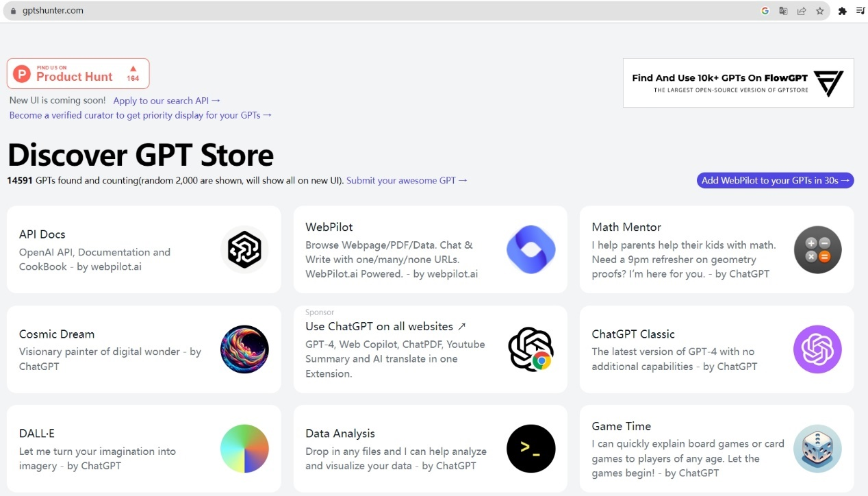Image resolution: width=868 pixels, height=496 pixels.
Task: Click the Data Analysis terminal icon
Action: 531,449
